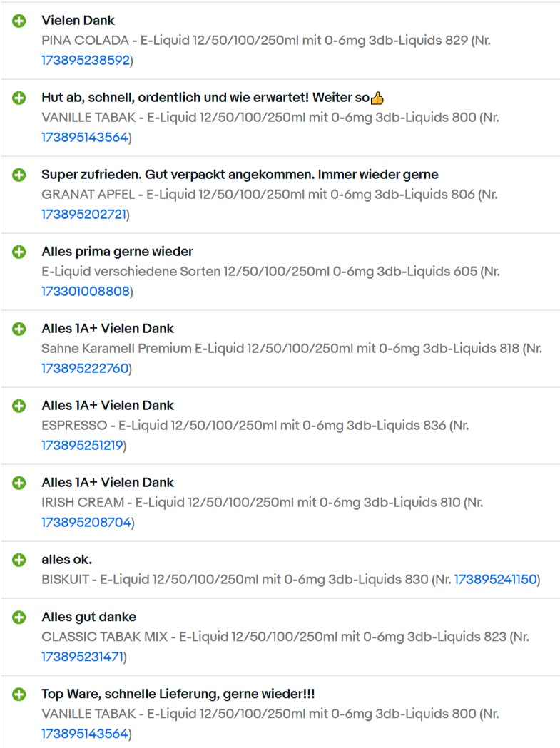Click green plus icon beside 'alles ok.'

click(x=19, y=560)
